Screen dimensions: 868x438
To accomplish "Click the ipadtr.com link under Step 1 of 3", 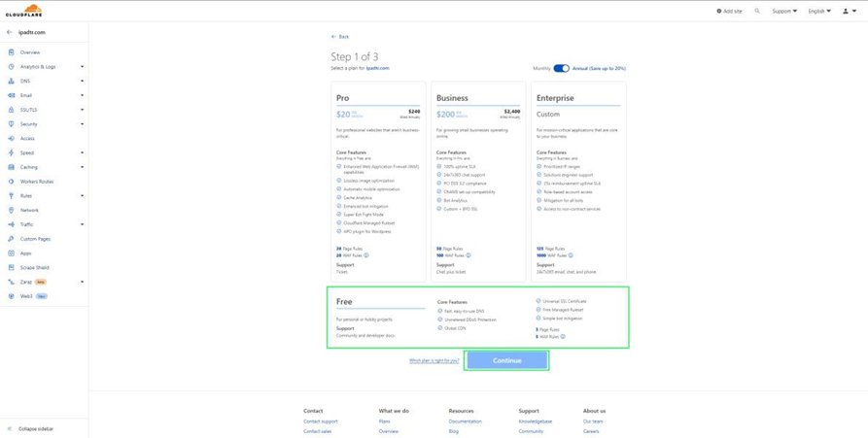I will tap(377, 68).
